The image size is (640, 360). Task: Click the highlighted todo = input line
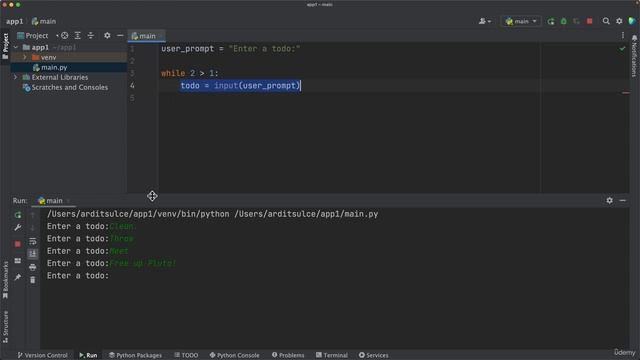240,85
